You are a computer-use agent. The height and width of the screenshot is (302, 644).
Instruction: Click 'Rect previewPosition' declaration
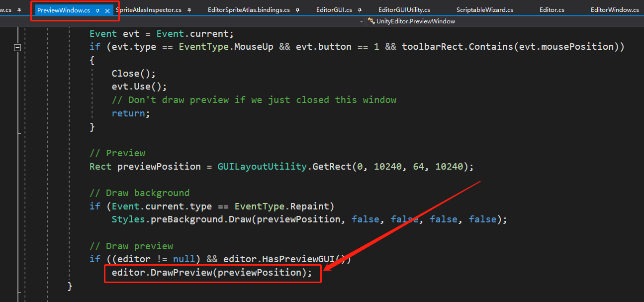click(x=145, y=167)
